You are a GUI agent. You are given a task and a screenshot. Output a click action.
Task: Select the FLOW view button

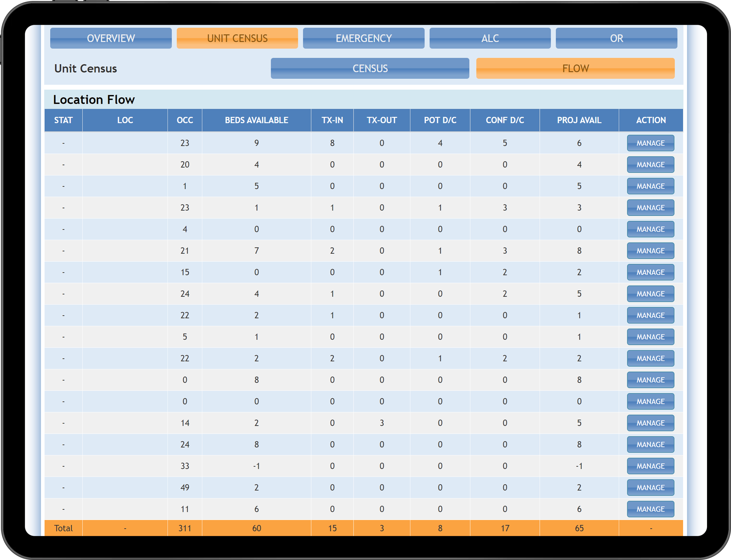click(575, 68)
